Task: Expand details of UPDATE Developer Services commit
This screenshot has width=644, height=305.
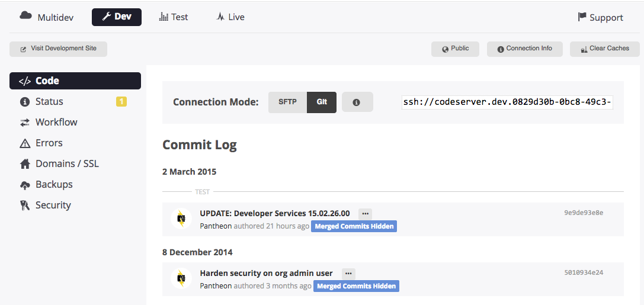Action: pos(365,213)
